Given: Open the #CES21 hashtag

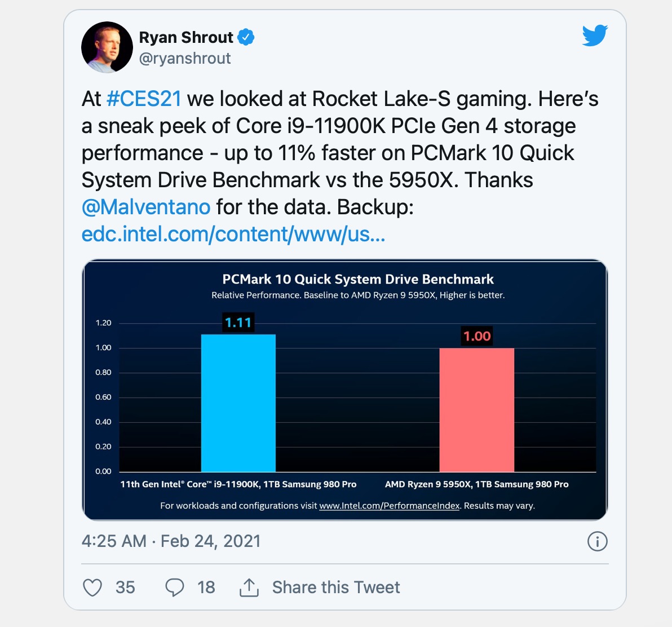Looking at the screenshot, I should coord(144,99).
